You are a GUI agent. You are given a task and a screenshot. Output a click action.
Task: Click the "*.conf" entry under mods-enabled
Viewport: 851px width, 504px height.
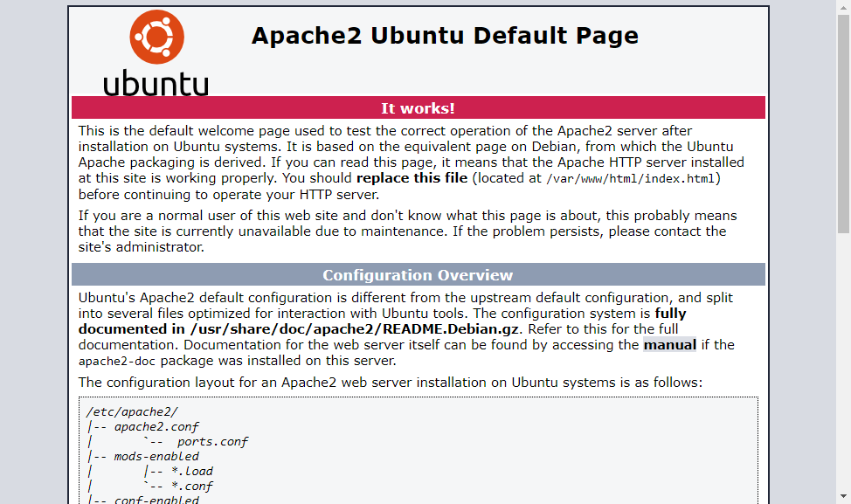192,487
